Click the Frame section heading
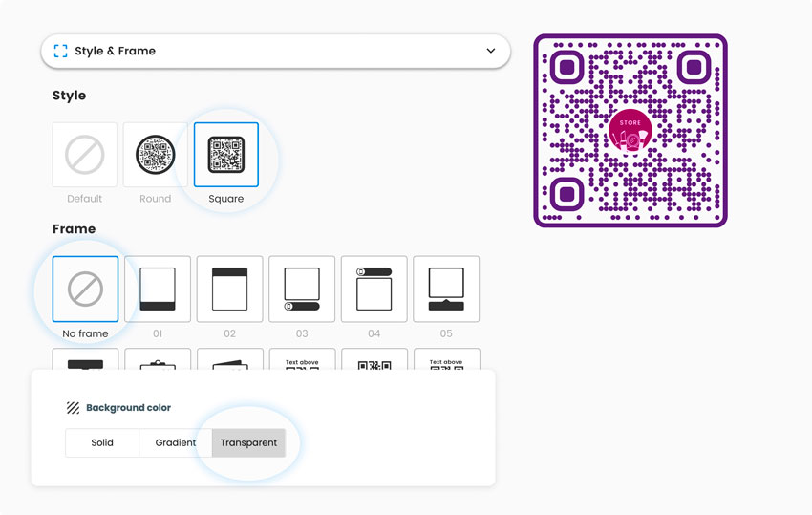This screenshot has width=812, height=515. (x=75, y=229)
